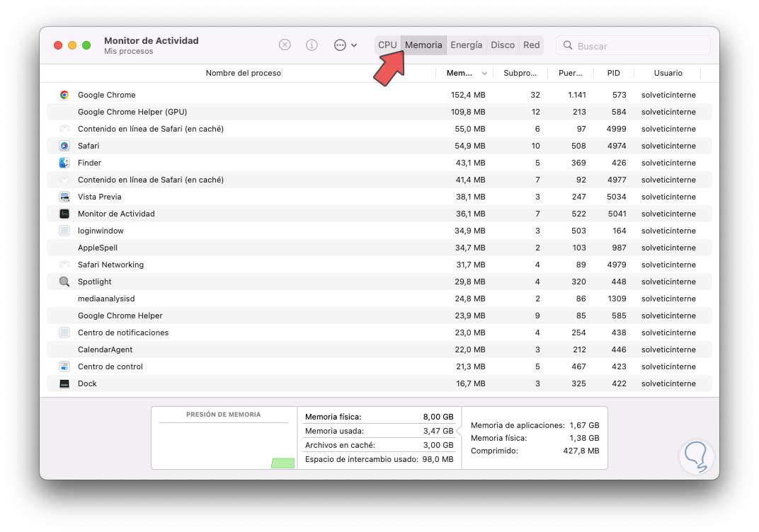759x532 pixels.
Task: Click the Safari compass icon
Action: click(64, 146)
